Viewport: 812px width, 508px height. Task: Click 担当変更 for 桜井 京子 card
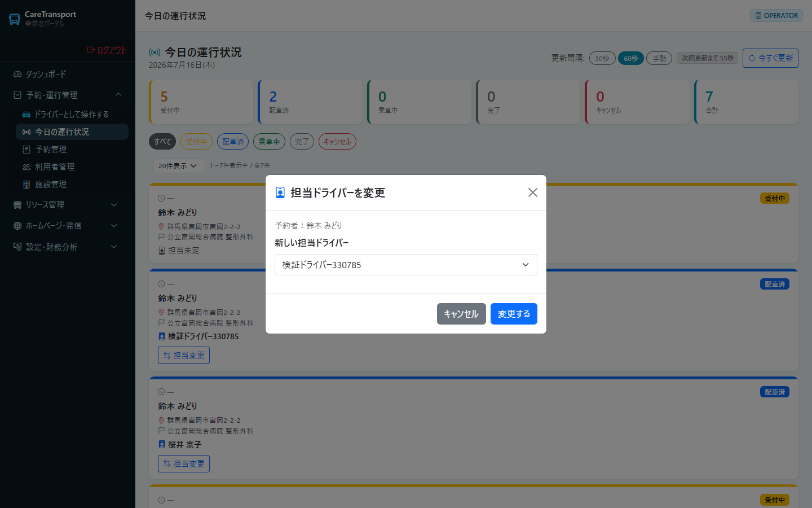click(184, 463)
